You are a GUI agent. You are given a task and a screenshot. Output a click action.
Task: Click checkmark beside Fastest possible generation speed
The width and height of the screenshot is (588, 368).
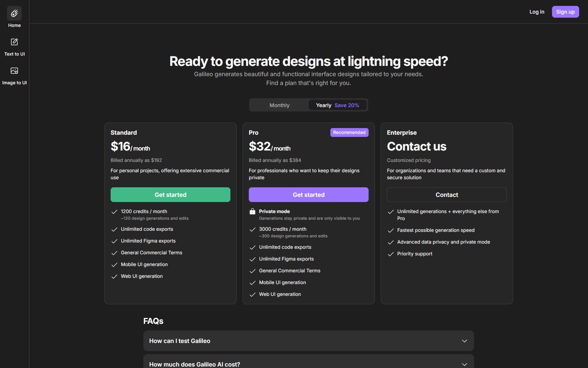391,231
